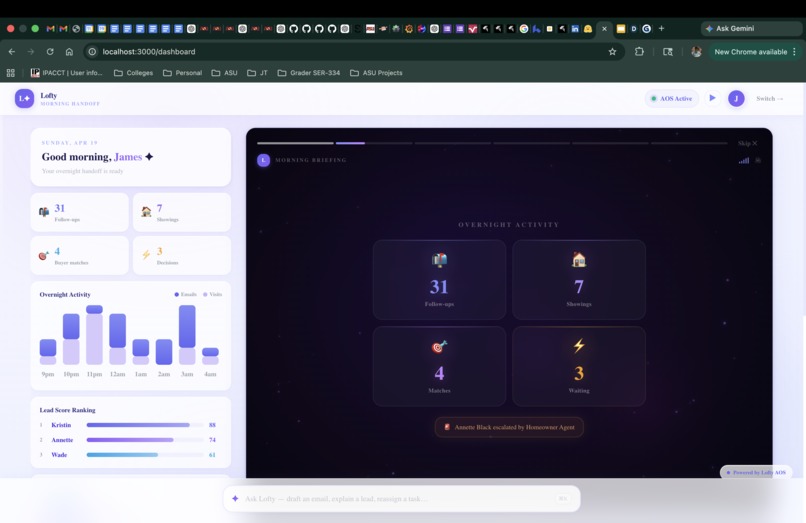Image resolution: width=806 pixels, height=523 pixels.
Task: View site information for localhost
Action: click(x=92, y=51)
